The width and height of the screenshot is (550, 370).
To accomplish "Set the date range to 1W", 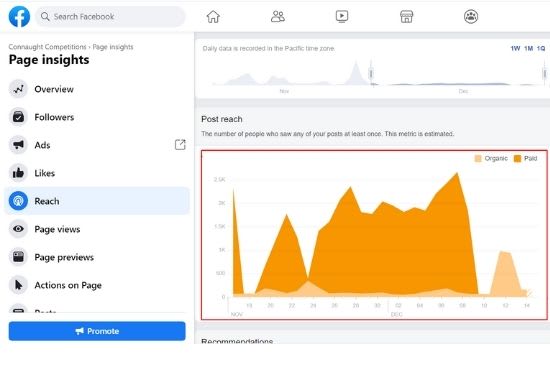I will (515, 48).
